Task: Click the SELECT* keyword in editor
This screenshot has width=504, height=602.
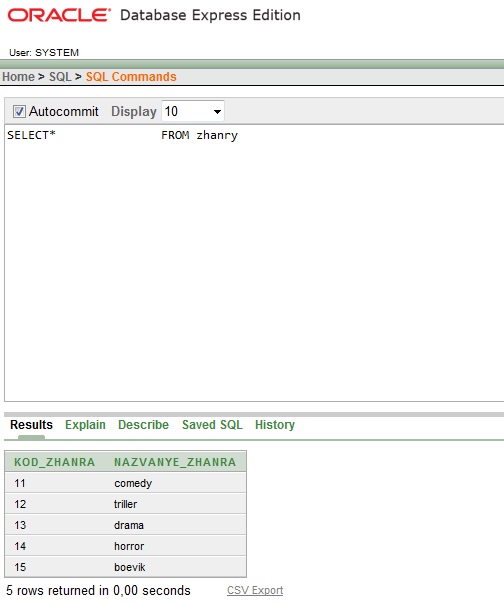Action: pos(31,135)
